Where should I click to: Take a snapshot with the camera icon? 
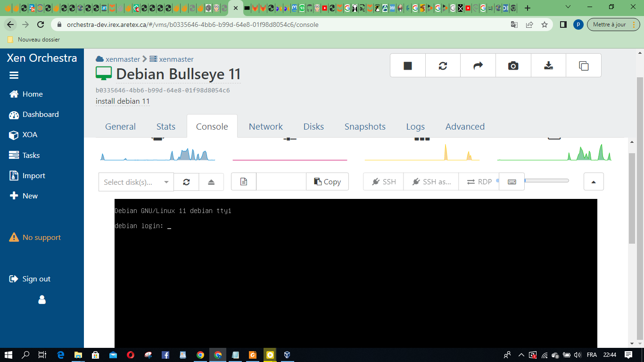[513, 66]
